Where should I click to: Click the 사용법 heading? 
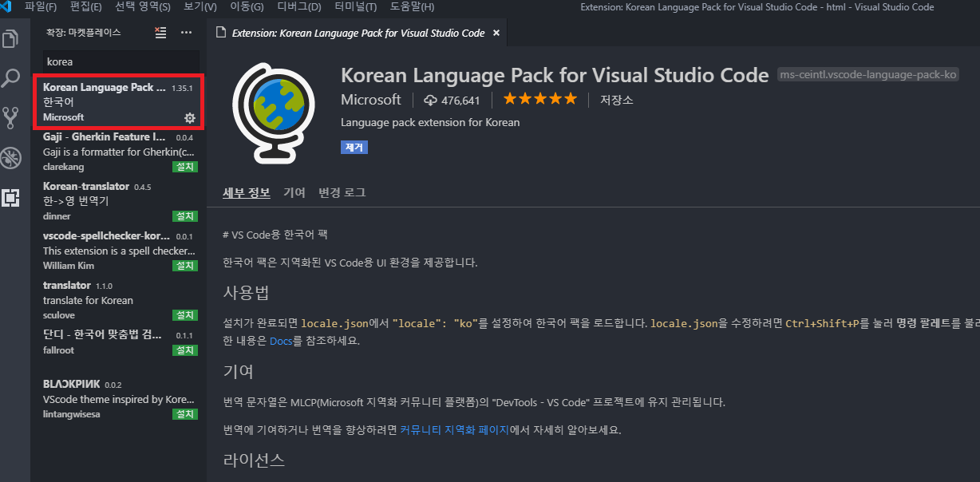coord(247,293)
